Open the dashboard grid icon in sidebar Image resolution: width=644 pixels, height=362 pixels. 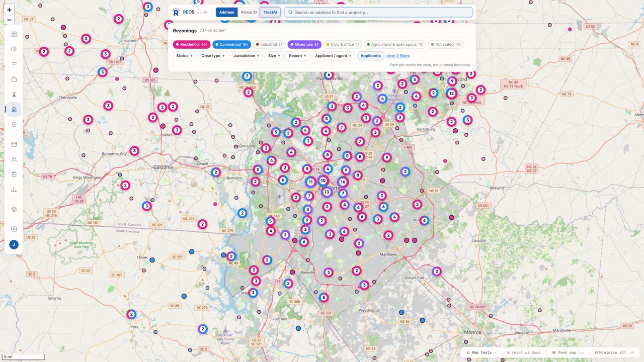tap(14, 34)
